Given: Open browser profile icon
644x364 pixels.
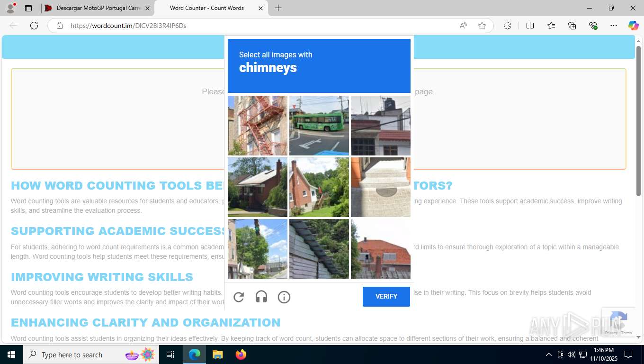Looking at the screenshot, I should pyautogui.click(x=10, y=8).
